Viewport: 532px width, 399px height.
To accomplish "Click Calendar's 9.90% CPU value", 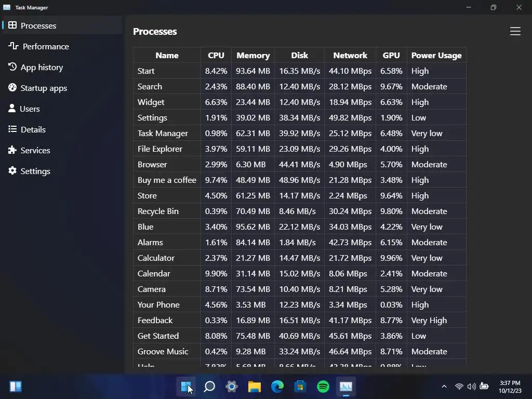I will coord(216,274).
